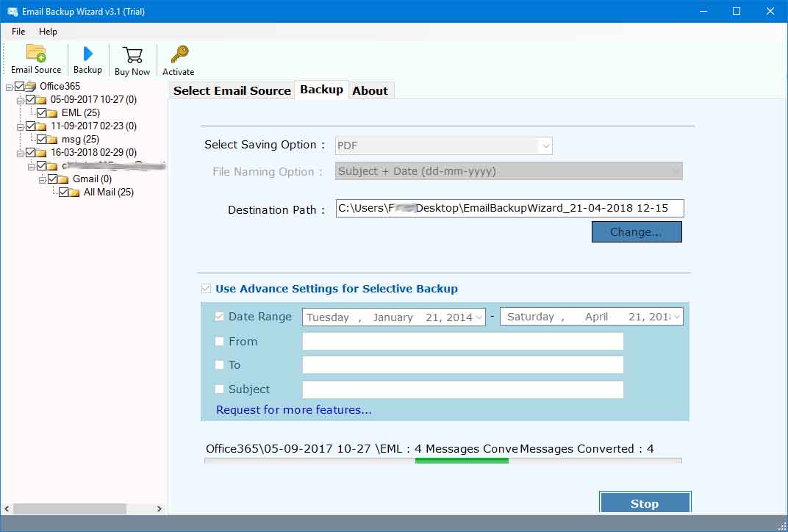Screen dimensions: 788x532
Task: Click the Subject filter text field
Action: coord(463,389)
